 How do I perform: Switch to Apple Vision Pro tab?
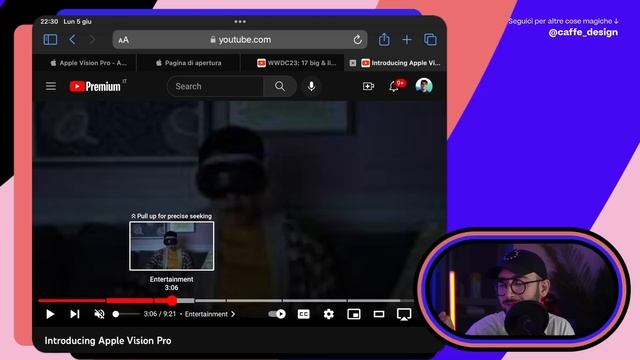(88, 63)
